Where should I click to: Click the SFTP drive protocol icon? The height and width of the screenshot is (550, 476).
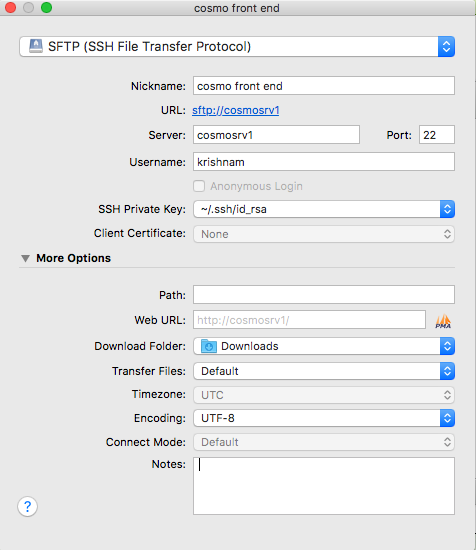click(36, 46)
